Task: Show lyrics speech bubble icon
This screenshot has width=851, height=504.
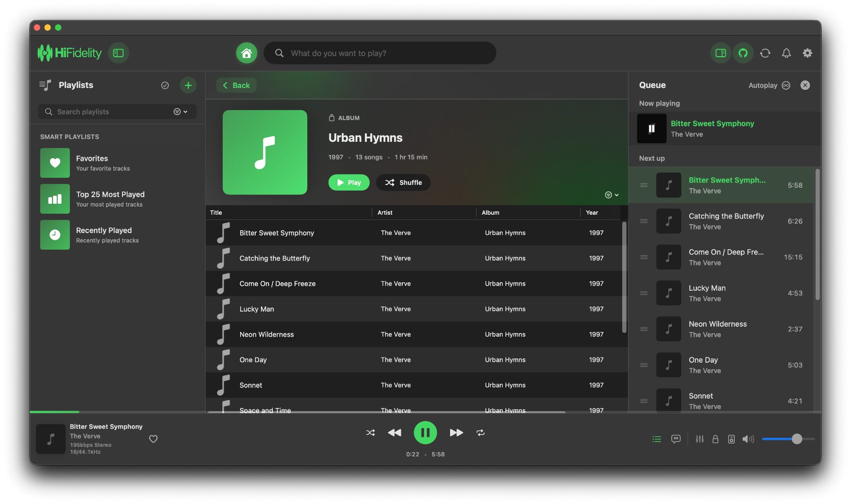Action: (x=676, y=439)
